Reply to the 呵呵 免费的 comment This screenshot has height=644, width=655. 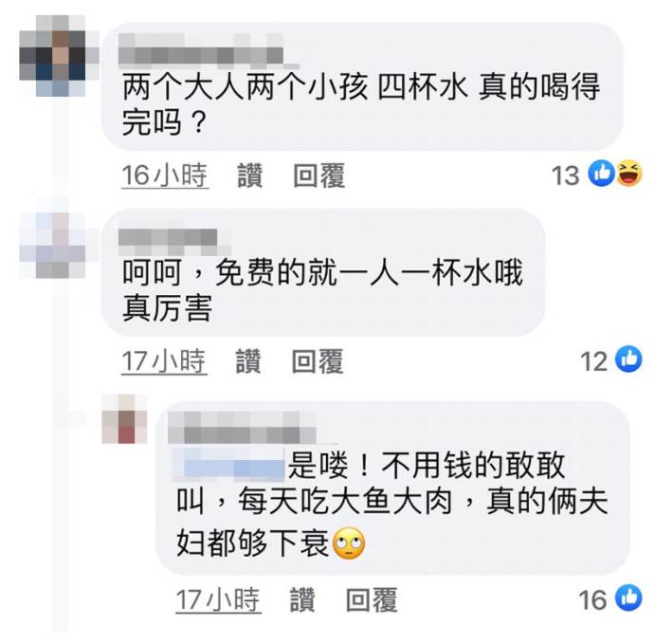(x=318, y=361)
